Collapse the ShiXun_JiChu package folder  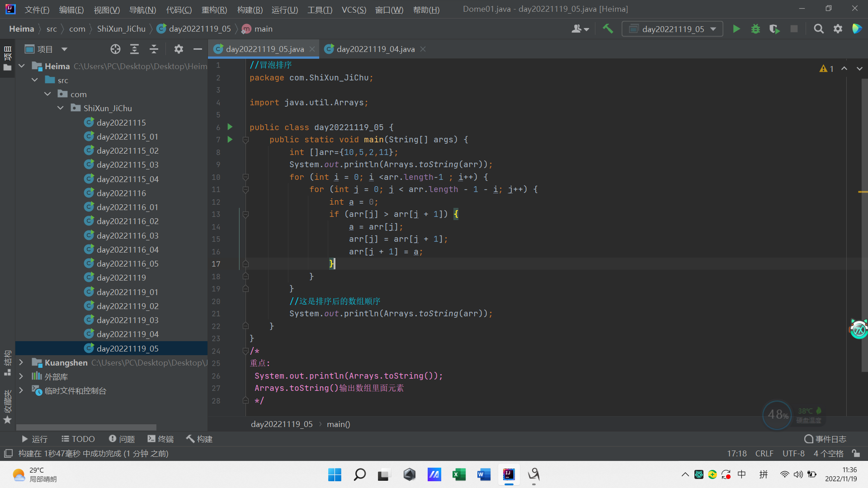click(61, 108)
